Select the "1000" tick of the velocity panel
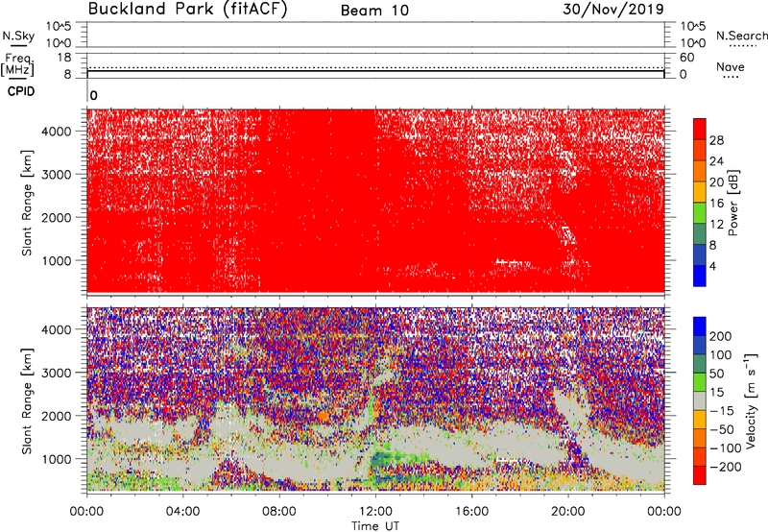 57,459
